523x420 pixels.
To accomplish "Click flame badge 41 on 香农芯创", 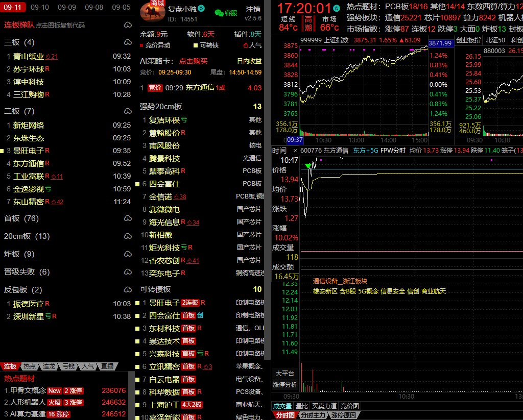I will coord(193,261).
